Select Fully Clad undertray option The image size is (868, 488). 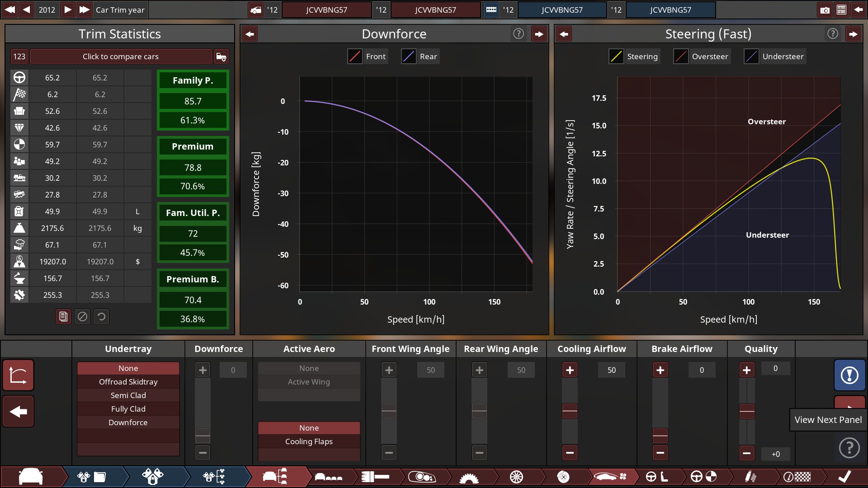(x=128, y=409)
